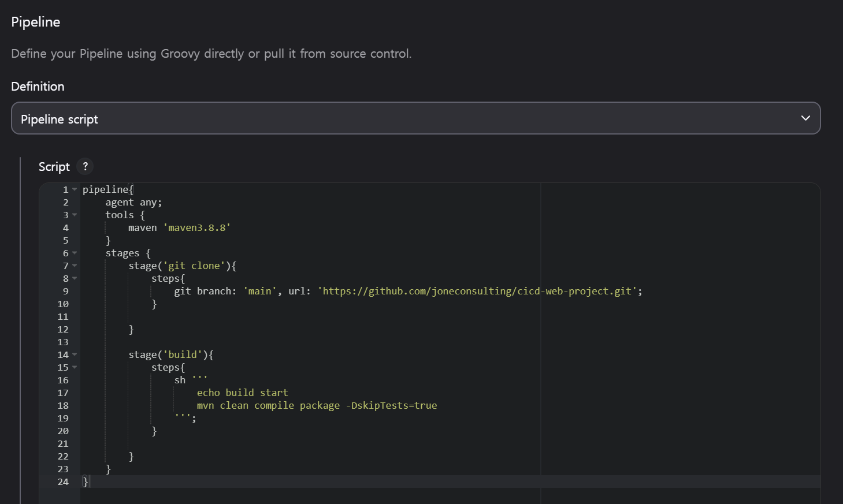Fold the tools block on line 3
The height and width of the screenshot is (504, 843).
click(x=75, y=215)
